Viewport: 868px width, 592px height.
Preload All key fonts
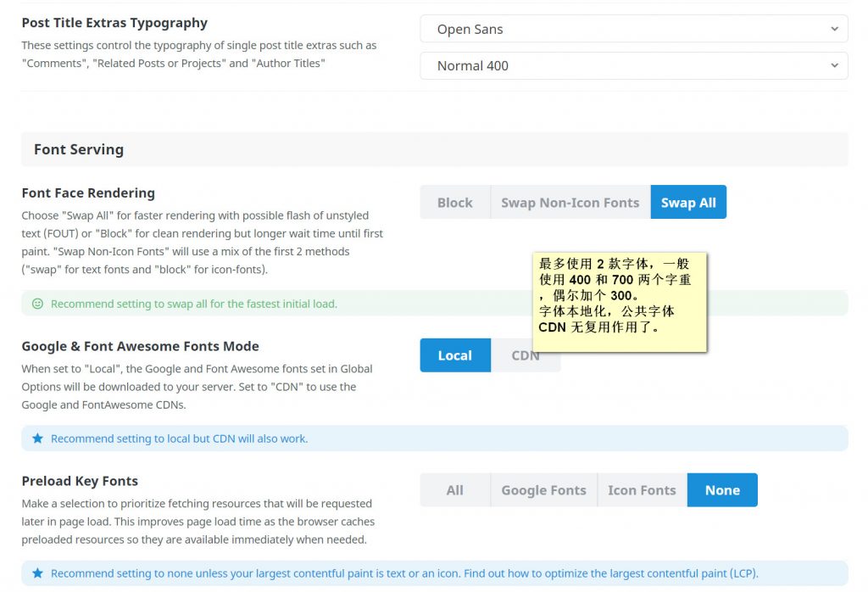point(454,490)
